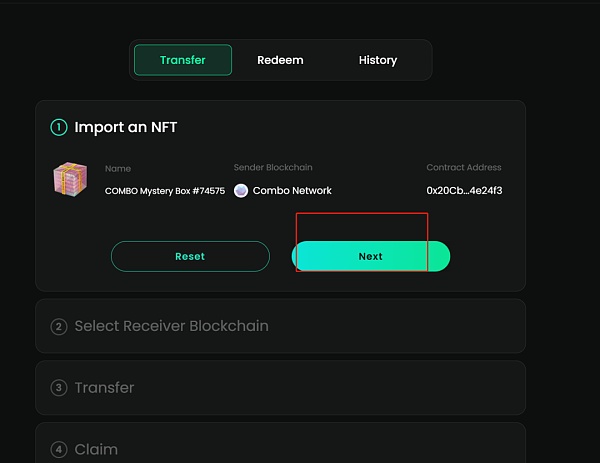Expand the Transfer step section

point(104,388)
